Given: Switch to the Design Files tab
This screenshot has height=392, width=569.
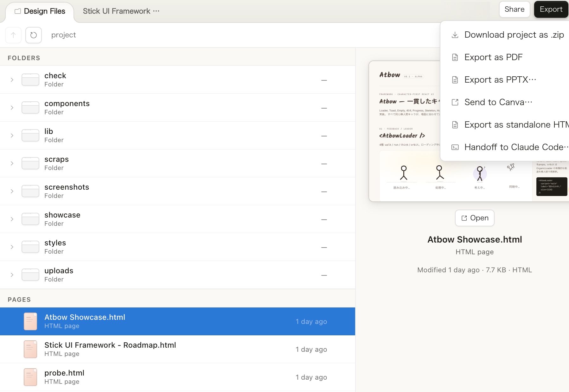Looking at the screenshot, I should click(x=40, y=11).
